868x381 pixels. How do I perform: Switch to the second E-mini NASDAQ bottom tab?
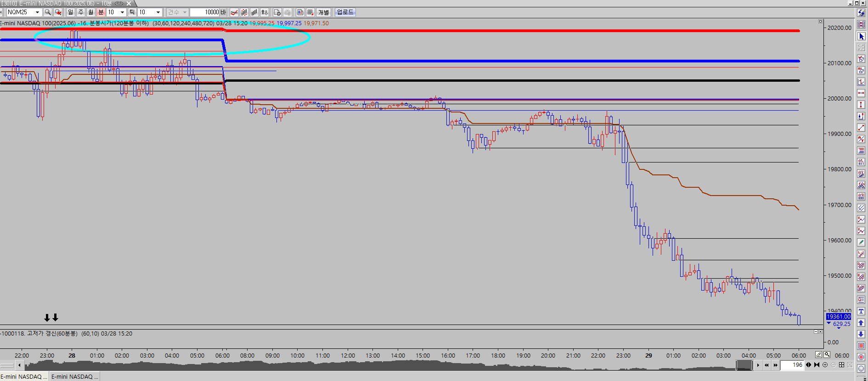(x=74, y=376)
